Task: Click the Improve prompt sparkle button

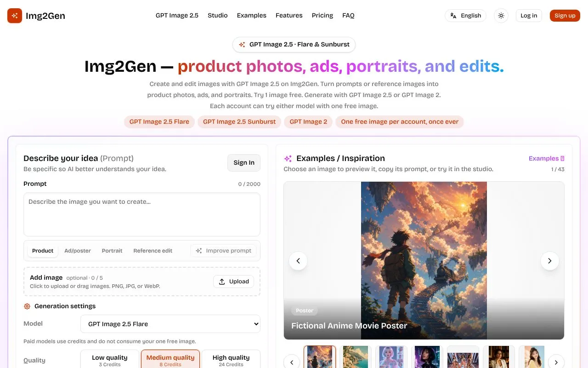Action: [223, 251]
